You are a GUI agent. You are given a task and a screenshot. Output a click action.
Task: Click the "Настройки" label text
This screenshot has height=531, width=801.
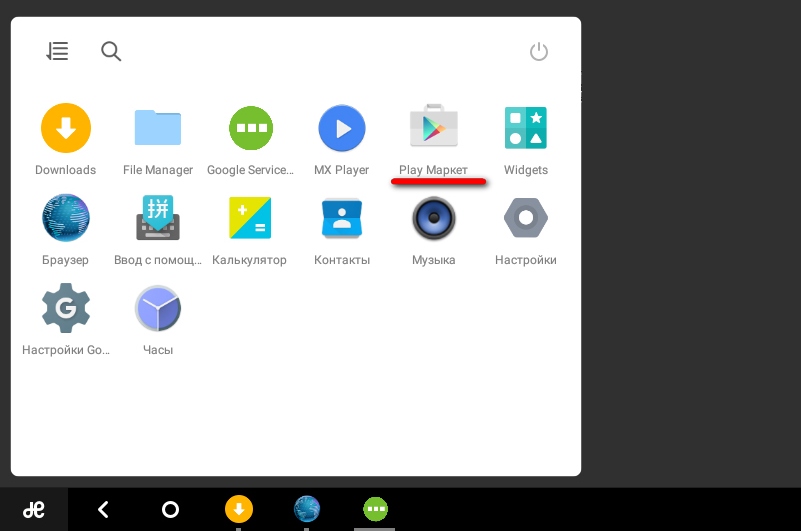[526, 260]
